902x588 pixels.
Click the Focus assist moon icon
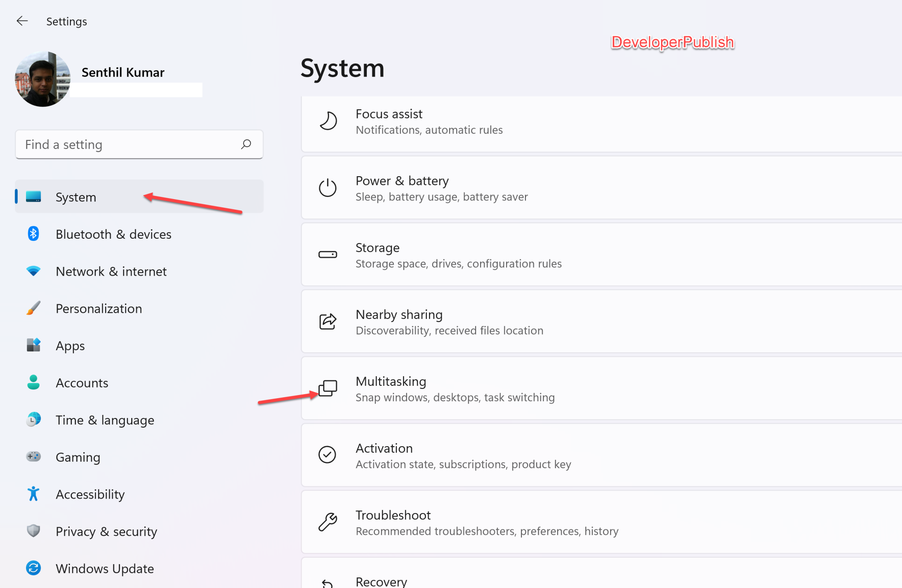327,120
